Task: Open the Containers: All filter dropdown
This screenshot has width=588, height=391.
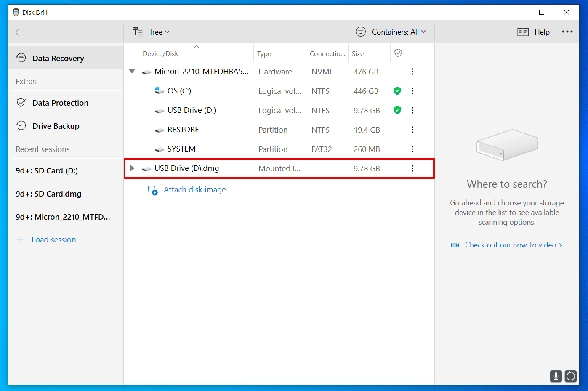Action: [x=391, y=32]
